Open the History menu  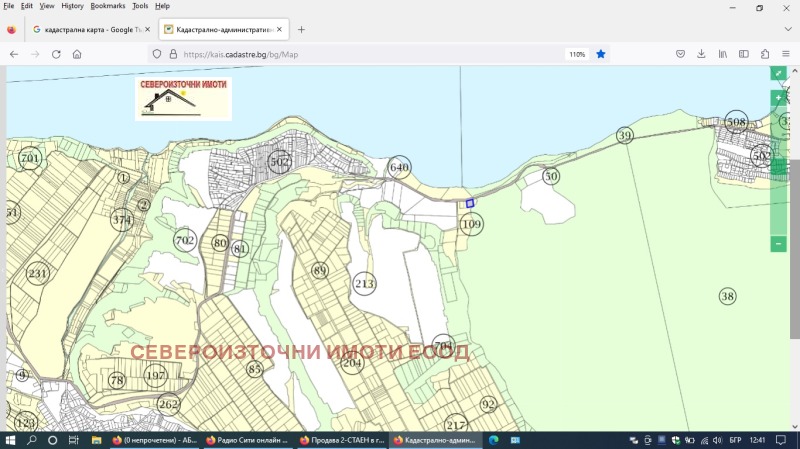(72, 6)
